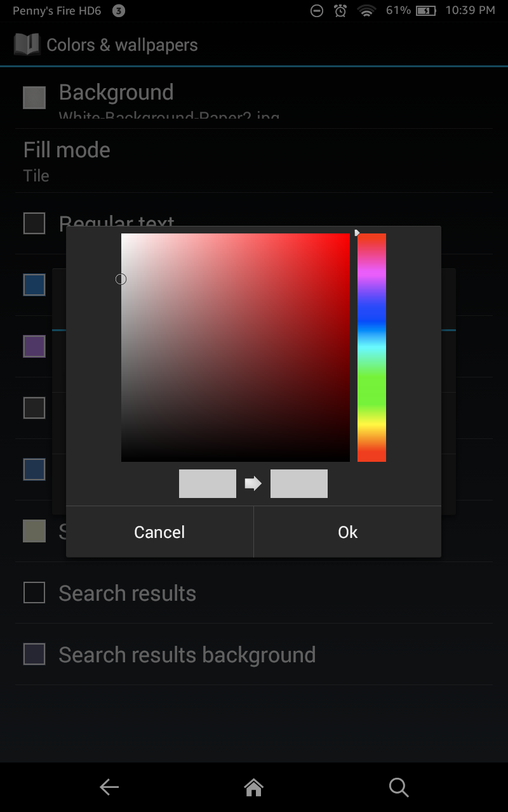Toggle the Search results checkbox
The width and height of the screenshot is (508, 812).
coord(34,593)
